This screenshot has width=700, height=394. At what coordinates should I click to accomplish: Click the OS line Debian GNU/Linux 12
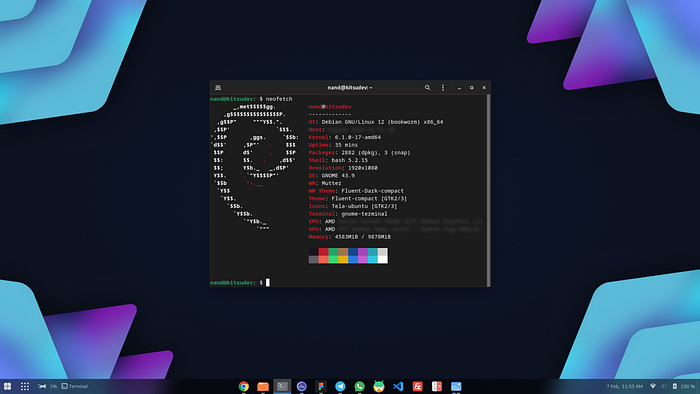[376, 122]
